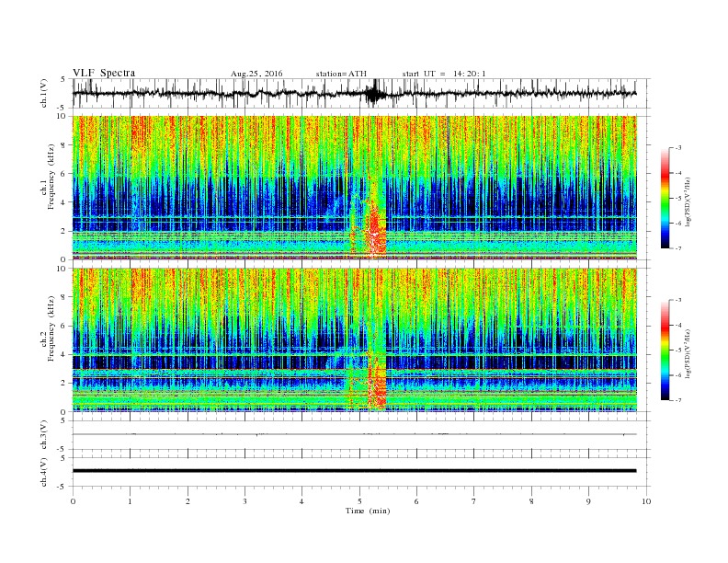Viewport: 728px width, 563px height.
Task: Click the "-3" value on ch.1 color bar
Action: click(x=678, y=148)
